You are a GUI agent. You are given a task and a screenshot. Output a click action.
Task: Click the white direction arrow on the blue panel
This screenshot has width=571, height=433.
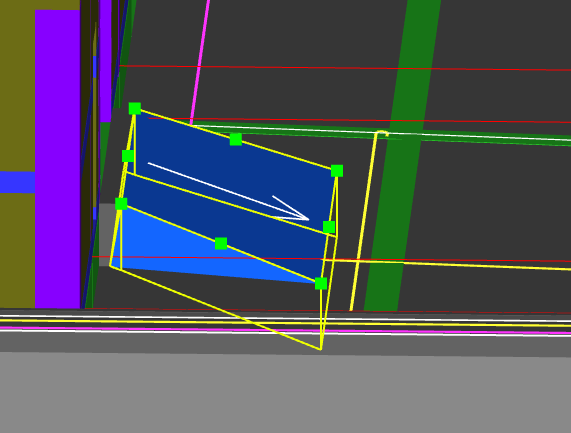pyautogui.click(x=228, y=191)
